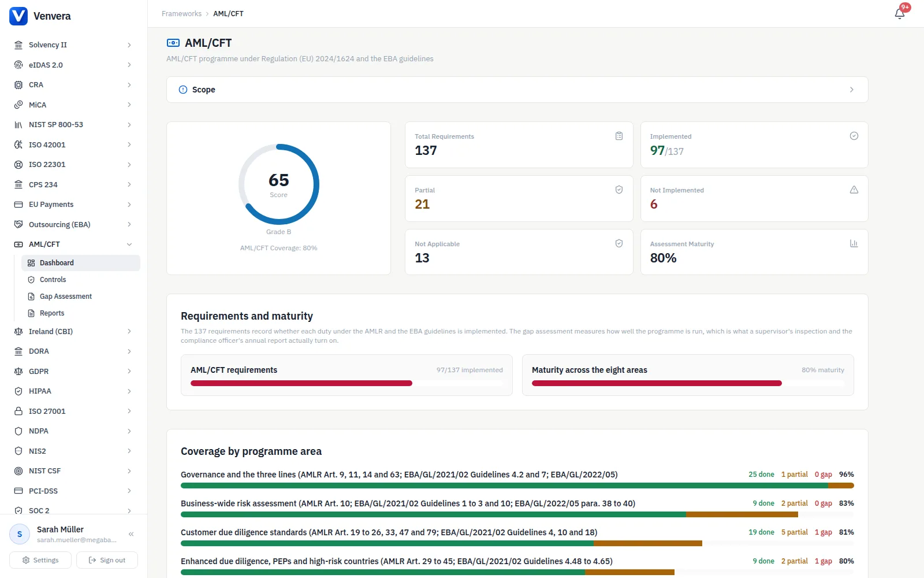
Task: Expand the CPS 234 framework section
Action: [129, 184]
